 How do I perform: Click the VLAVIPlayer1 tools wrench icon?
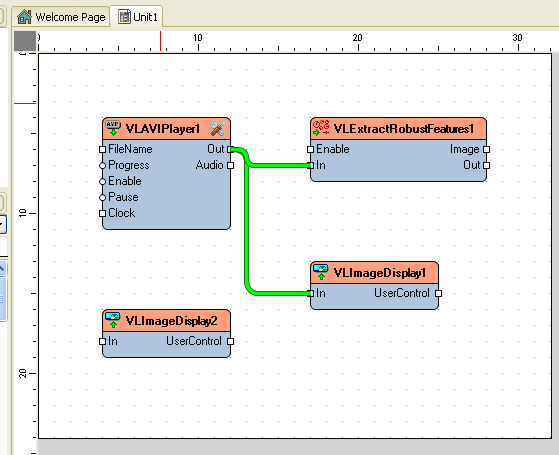tap(217, 128)
